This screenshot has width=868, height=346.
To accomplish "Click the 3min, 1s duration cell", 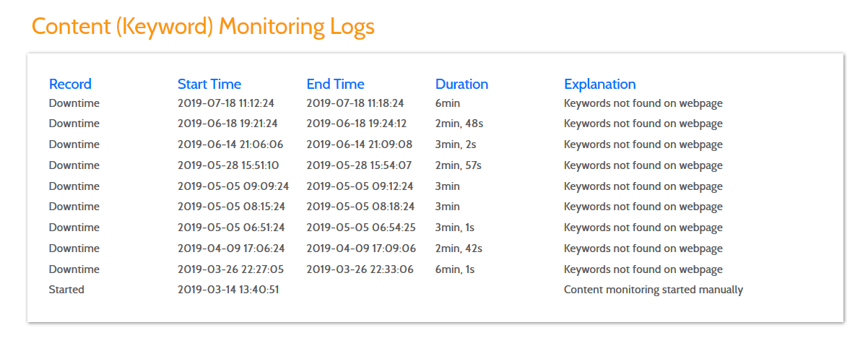I will [x=455, y=228].
